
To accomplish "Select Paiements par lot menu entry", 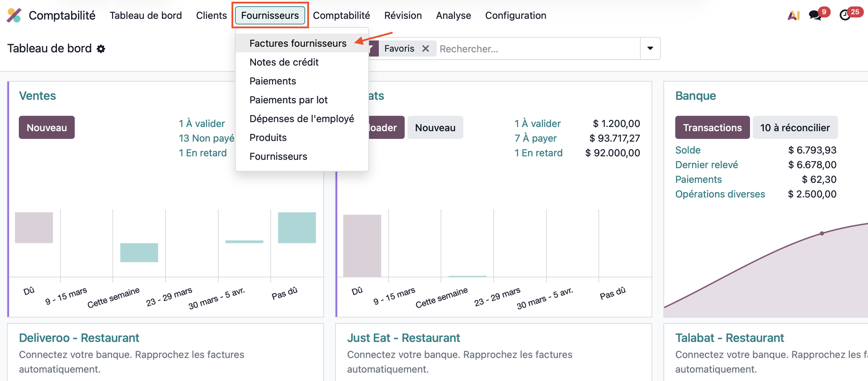I will pyautogui.click(x=288, y=100).
